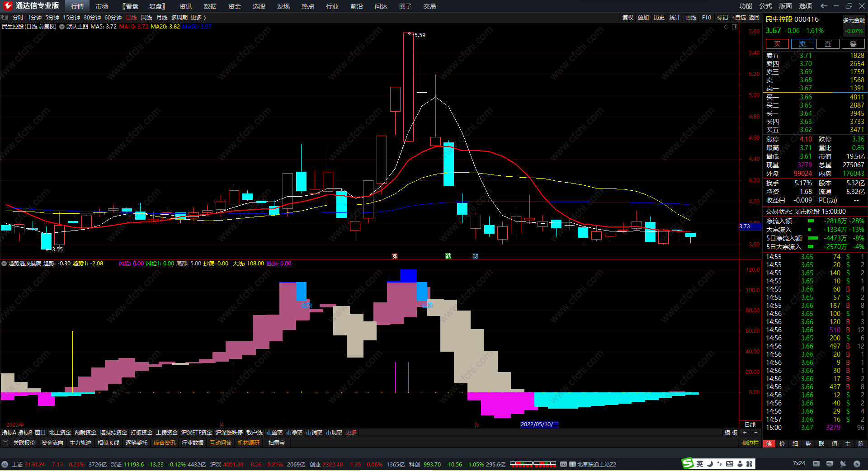Image resolution: width=868 pixels, height=471 pixels.
Task: Open the Sogou on-screen keyboard icon
Action: pos(730,464)
